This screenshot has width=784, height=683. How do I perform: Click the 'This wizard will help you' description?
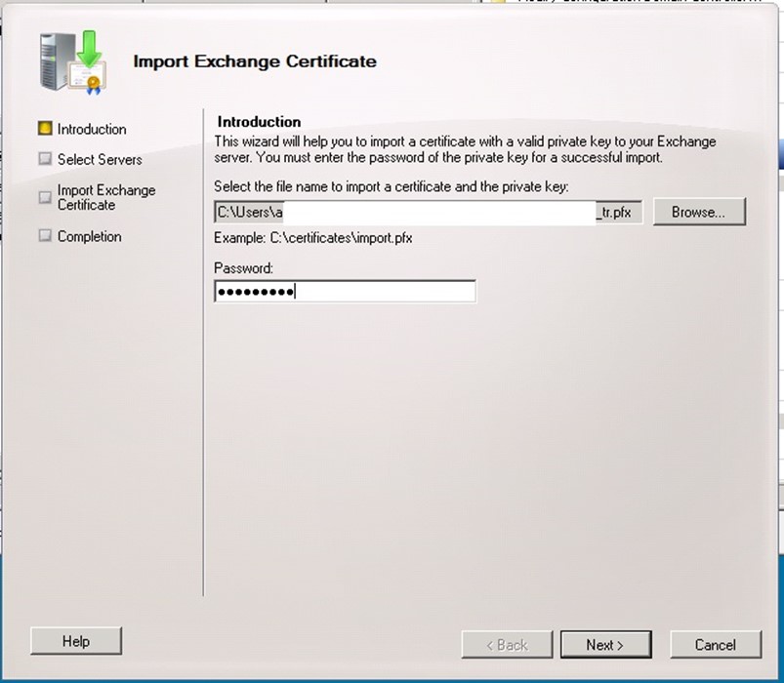click(x=465, y=149)
